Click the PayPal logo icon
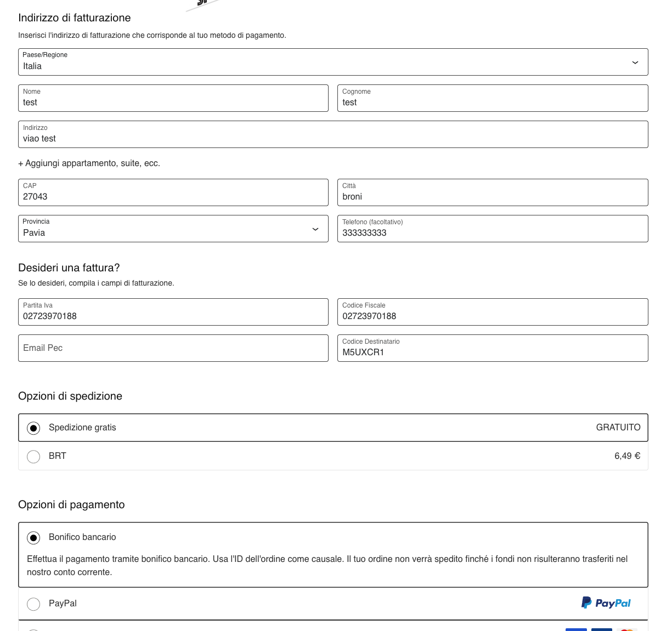672x631 pixels. click(x=606, y=603)
